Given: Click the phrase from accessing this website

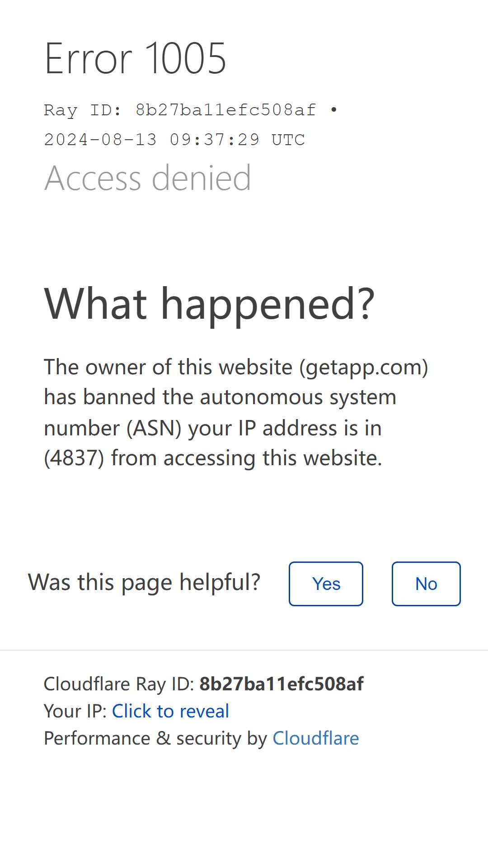Looking at the screenshot, I should click(246, 458).
